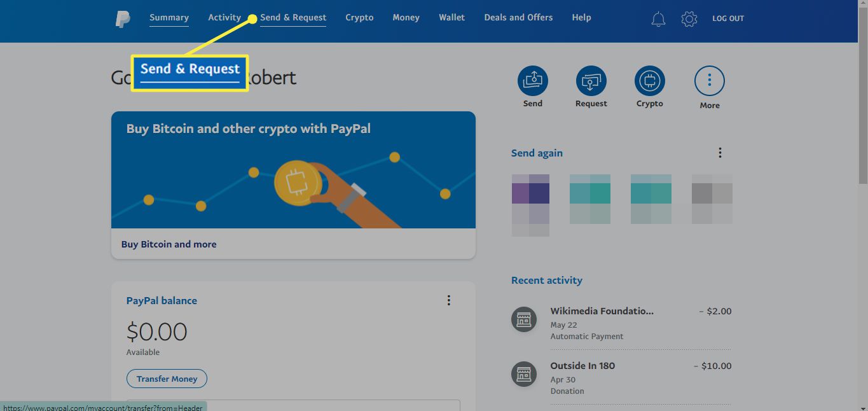Click the Bitcoin crypto promo banner
Viewport: 868px width, 411px height.
(293, 170)
